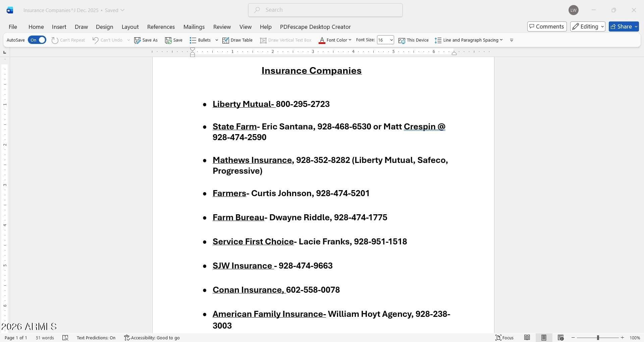Image resolution: width=644 pixels, height=342 pixels.
Task: Click the Comments button
Action: coord(547,26)
